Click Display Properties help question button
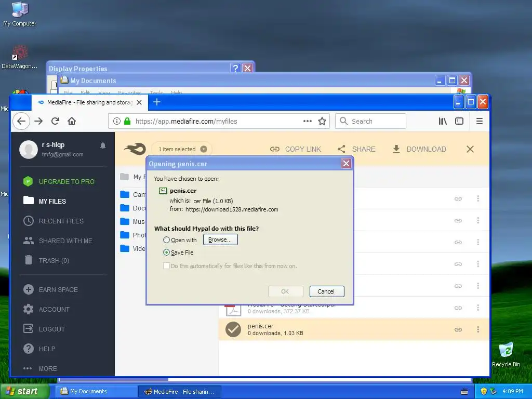This screenshot has height=399, width=532. coord(235,68)
